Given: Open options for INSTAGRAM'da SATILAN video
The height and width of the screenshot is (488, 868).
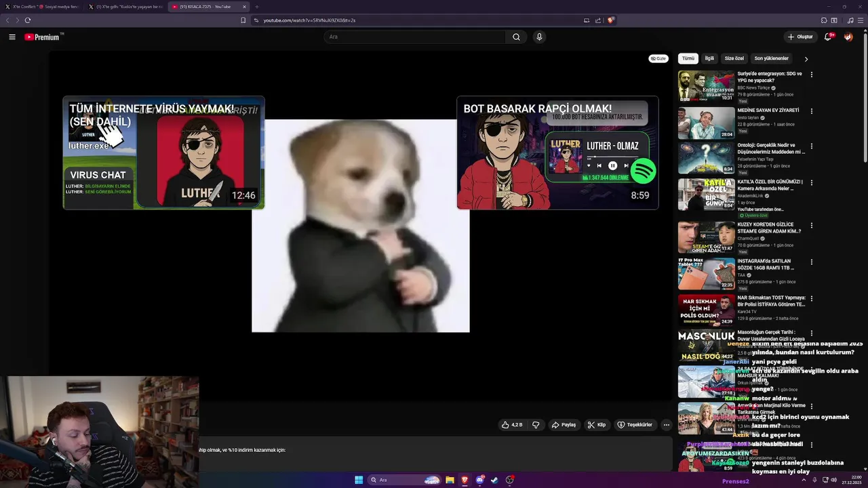Looking at the screenshot, I should pos(811,262).
